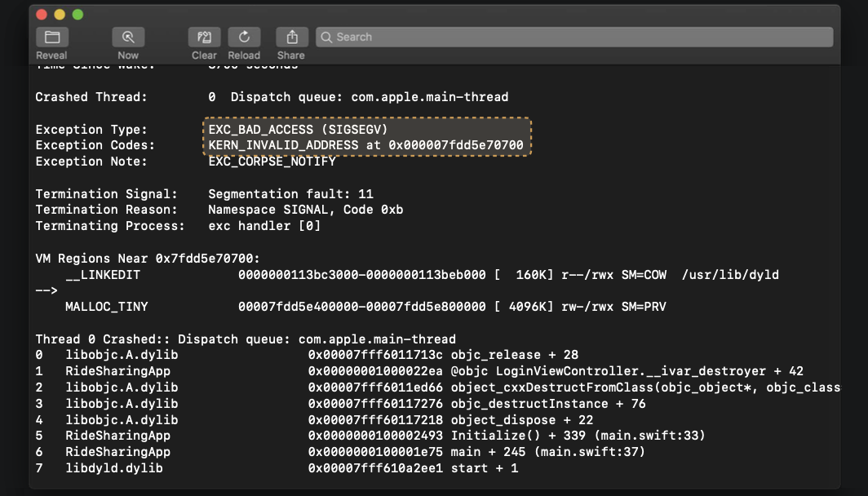Image resolution: width=868 pixels, height=496 pixels.
Task: Click the Clear toolbar icon
Action: coord(204,37)
